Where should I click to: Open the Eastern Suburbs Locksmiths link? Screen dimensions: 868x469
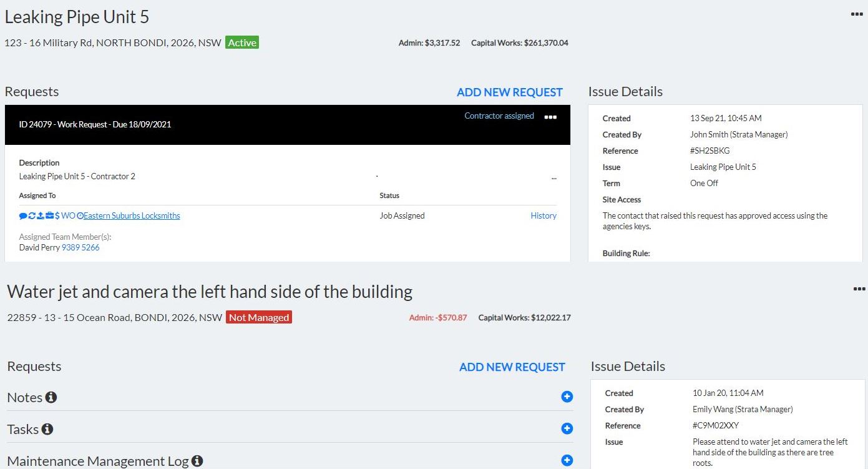point(132,215)
